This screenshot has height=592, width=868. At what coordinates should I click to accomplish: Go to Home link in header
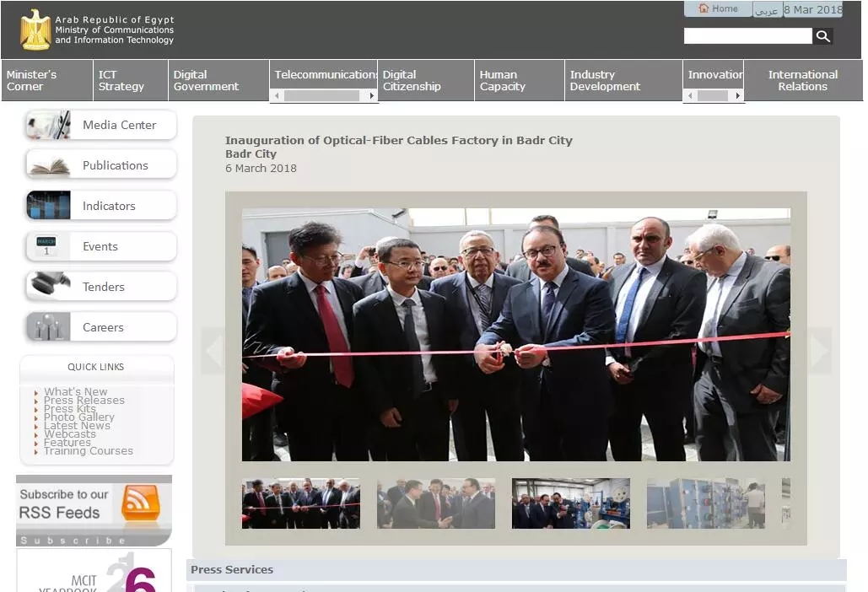(718, 8)
